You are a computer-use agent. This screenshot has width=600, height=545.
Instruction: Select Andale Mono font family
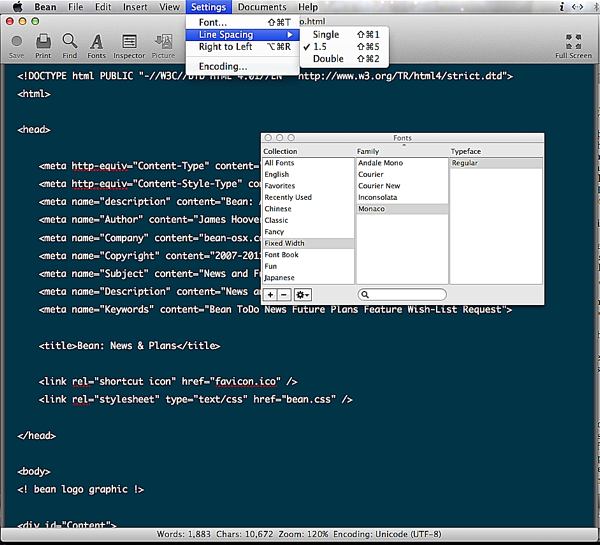tap(402, 163)
